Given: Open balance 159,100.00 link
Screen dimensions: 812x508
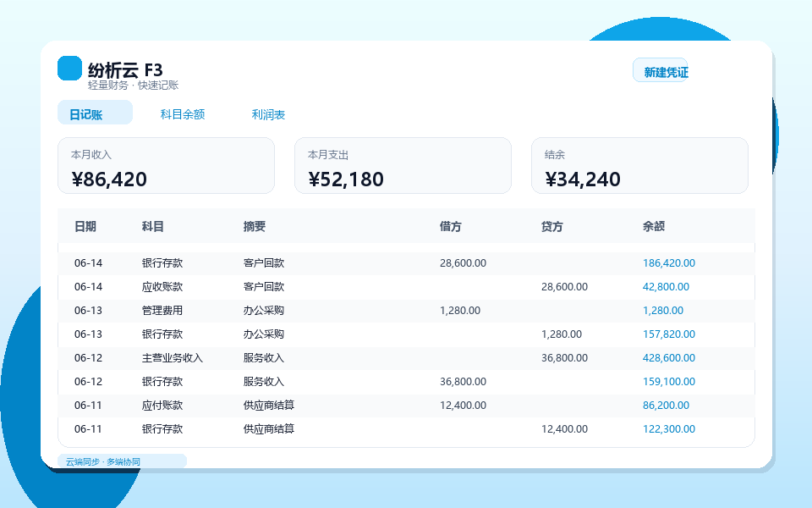Looking at the screenshot, I should click(x=668, y=382).
